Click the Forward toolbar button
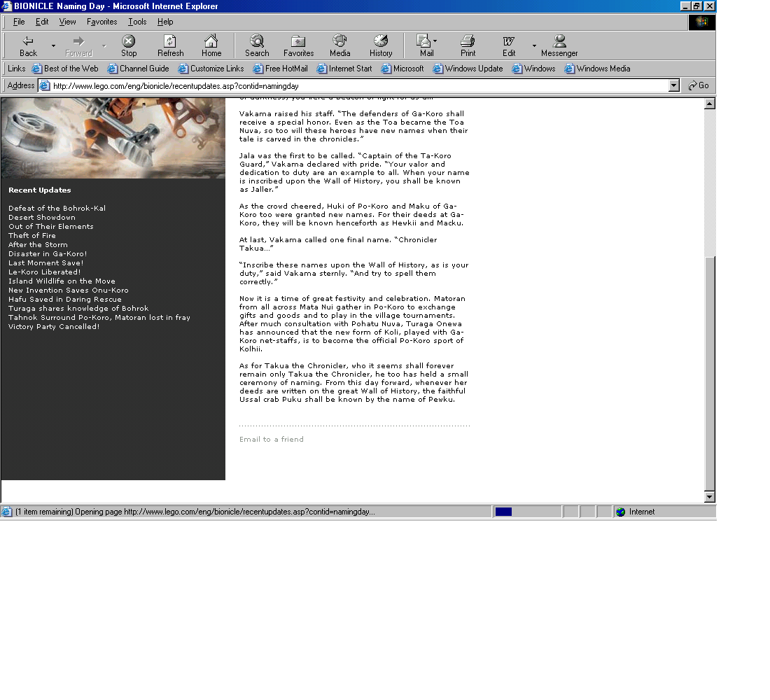The width and height of the screenshot is (770, 700). pos(78,45)
